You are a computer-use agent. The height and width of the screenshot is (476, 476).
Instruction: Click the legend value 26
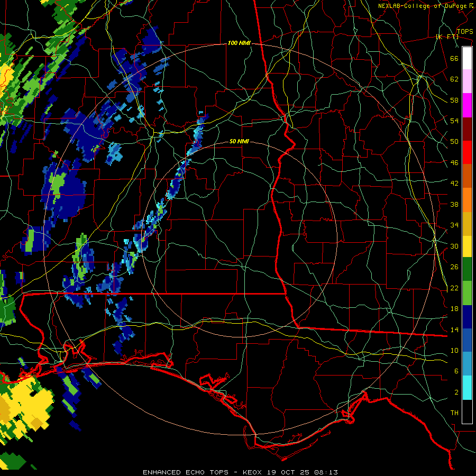coord(454,267)
